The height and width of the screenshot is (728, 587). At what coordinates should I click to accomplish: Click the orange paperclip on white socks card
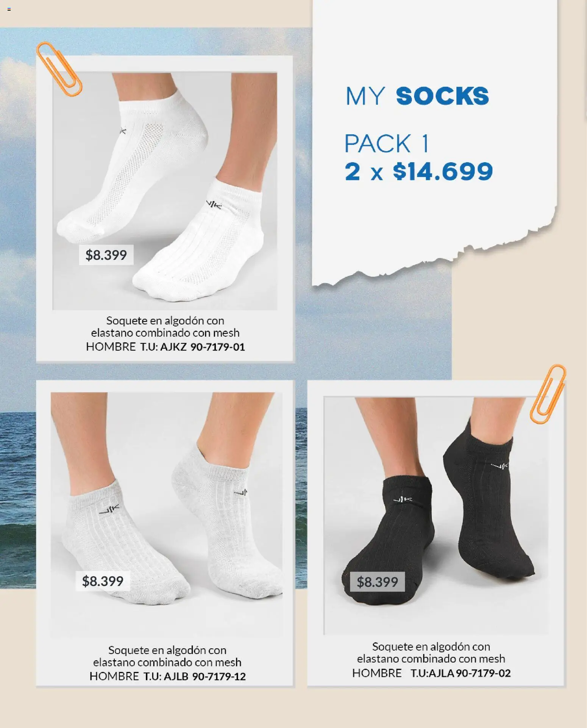pos(59,69)
